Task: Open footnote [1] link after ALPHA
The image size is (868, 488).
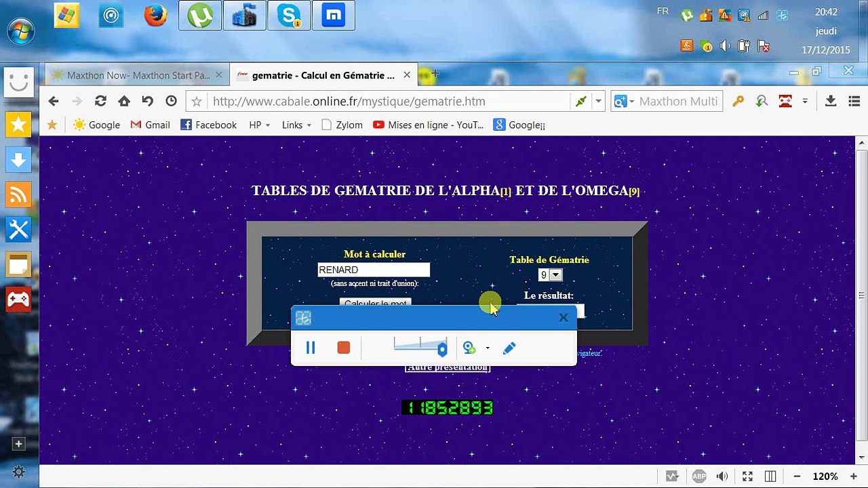Action: 506,192
